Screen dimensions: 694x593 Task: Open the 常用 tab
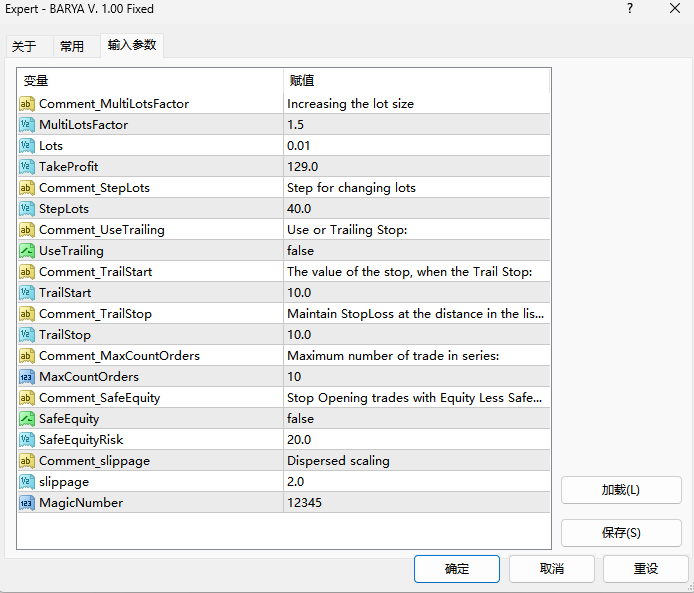(72, 46)
